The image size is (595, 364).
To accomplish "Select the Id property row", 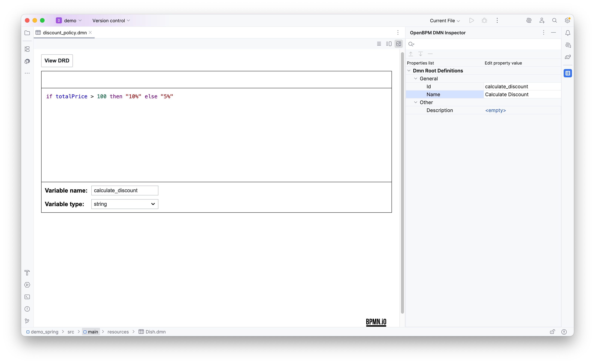I will (445, 87).
